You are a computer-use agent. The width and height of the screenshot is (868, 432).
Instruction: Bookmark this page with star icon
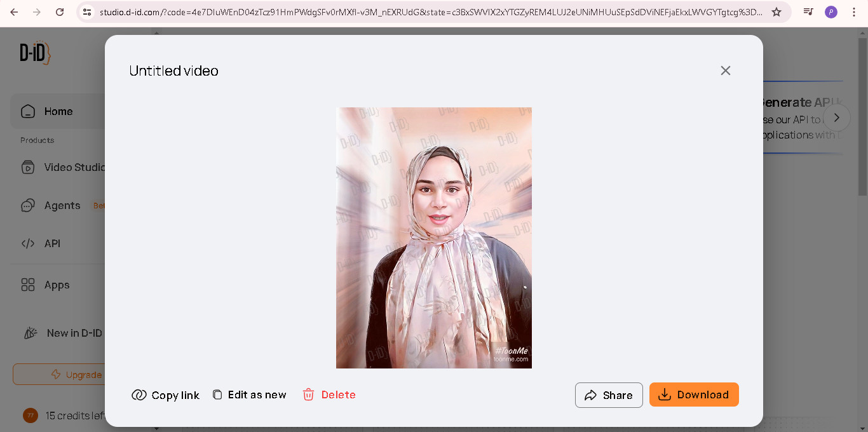pos(776,12)
